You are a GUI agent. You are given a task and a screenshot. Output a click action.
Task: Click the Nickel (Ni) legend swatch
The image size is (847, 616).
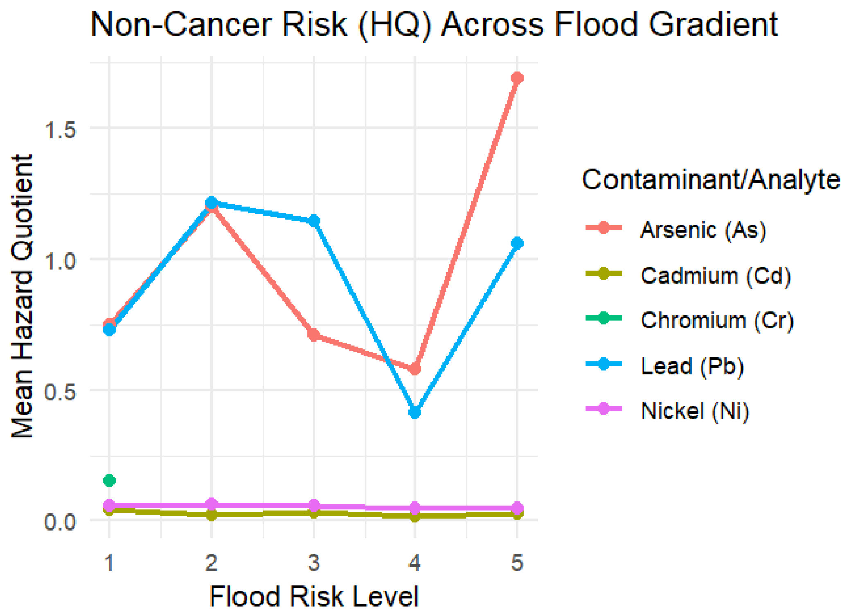604,409
